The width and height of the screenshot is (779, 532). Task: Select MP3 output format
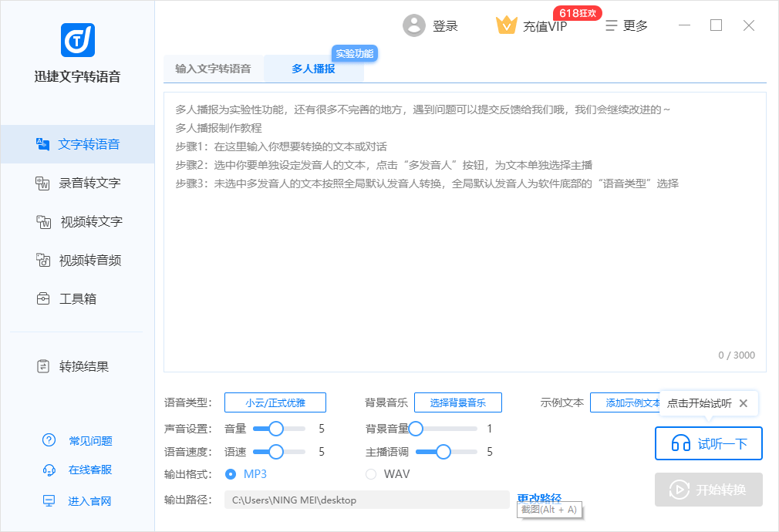click(x=231, y=473)
